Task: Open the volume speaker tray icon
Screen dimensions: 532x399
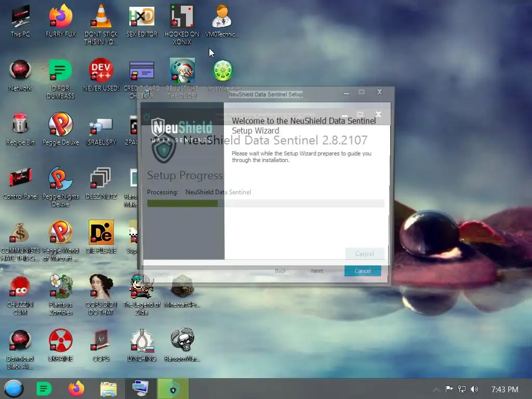Action: (474, 389)
